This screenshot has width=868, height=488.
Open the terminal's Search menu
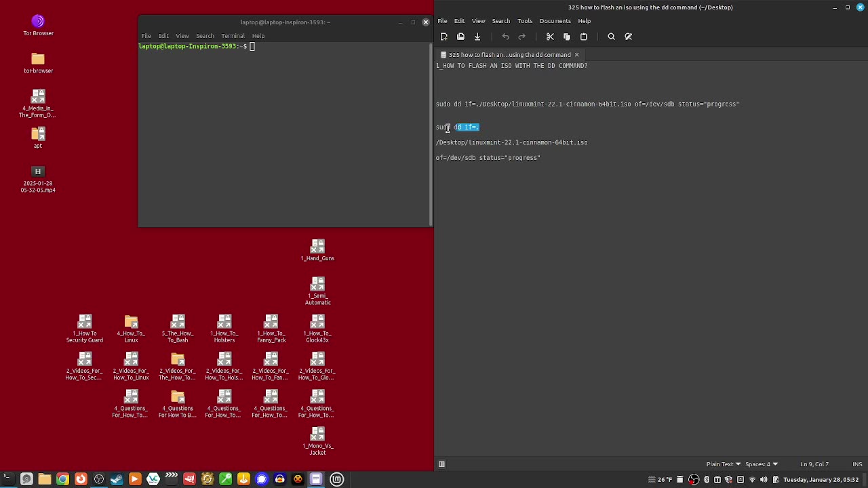tap(205, 36)
